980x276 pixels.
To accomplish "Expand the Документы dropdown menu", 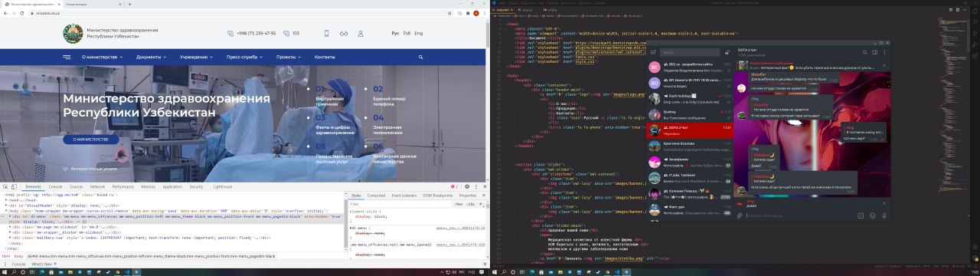I will (151, 58).
